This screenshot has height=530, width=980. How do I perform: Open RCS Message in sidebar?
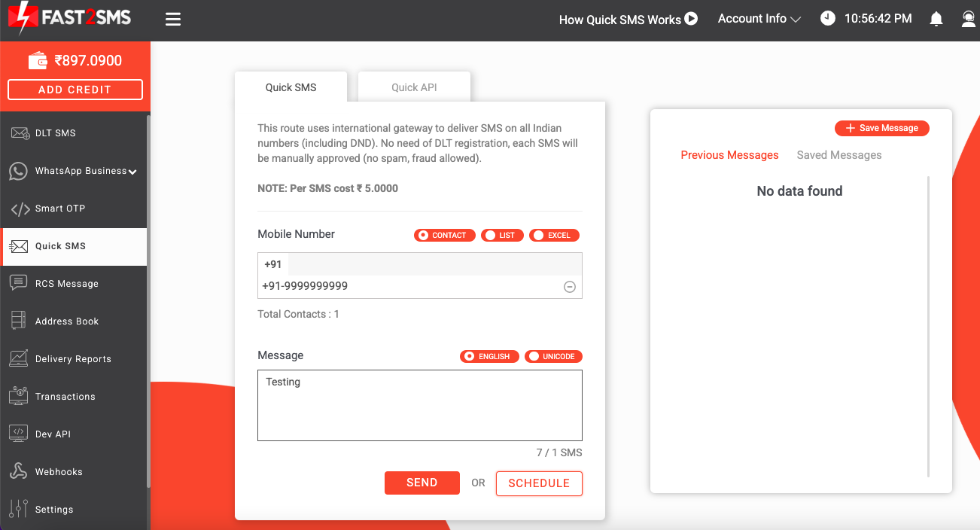coord(74,284)
